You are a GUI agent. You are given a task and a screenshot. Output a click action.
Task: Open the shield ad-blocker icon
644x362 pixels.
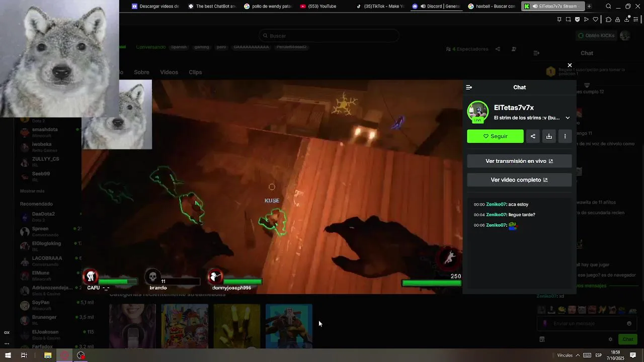coord(577,20)
